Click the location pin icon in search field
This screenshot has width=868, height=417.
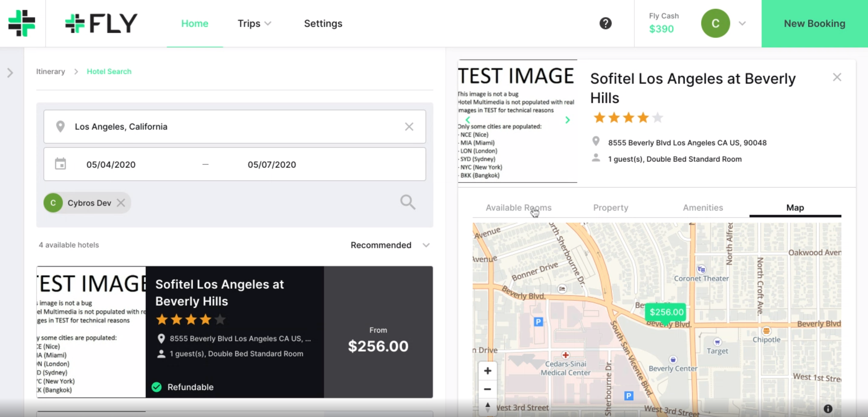60,127
